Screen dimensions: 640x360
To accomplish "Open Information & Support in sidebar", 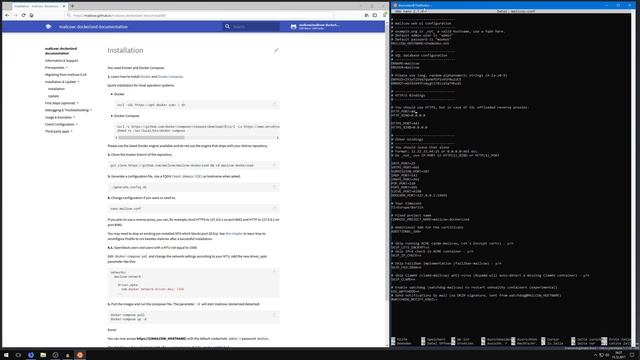I will 61,60.
